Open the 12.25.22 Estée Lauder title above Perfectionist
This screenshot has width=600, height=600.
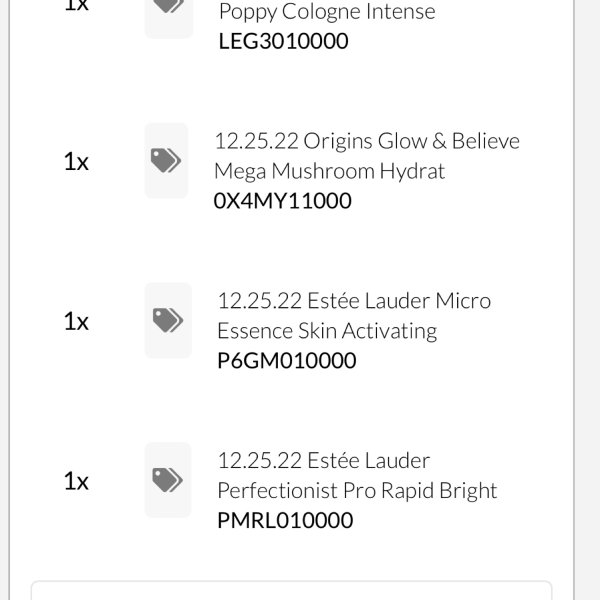[324, 460]
